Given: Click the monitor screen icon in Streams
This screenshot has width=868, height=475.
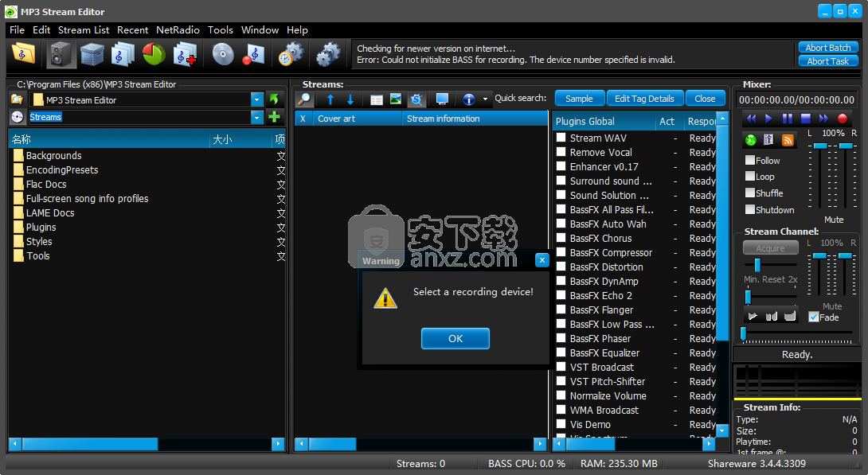Looking at the screenshot, I should pyautogui.click(x=442, y=99).
